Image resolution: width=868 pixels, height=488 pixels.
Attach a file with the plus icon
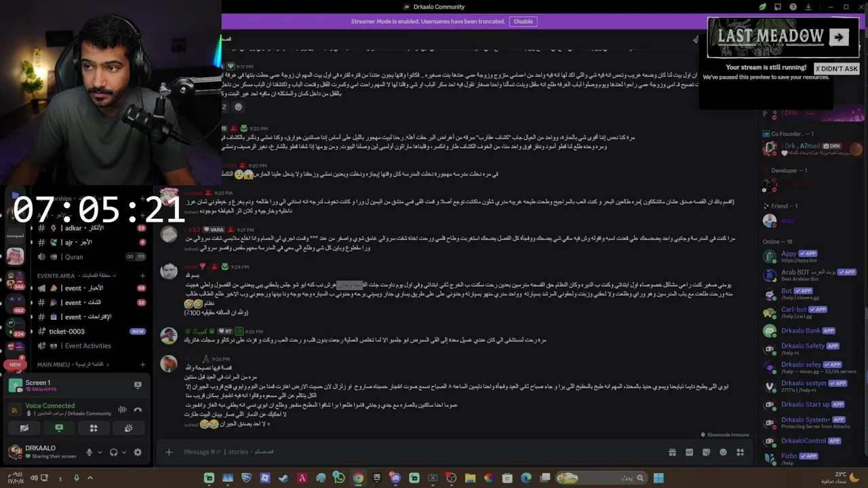(x=169, y=452)
